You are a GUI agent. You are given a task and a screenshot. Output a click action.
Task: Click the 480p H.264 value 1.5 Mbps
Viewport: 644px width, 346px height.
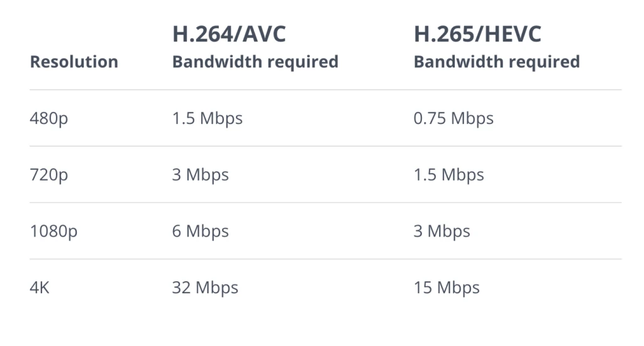[207, 118]
